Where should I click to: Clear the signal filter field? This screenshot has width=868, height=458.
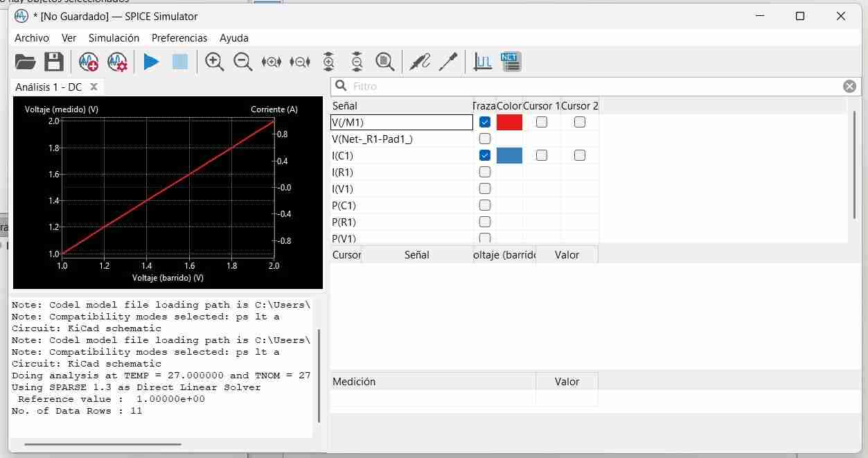850,86
